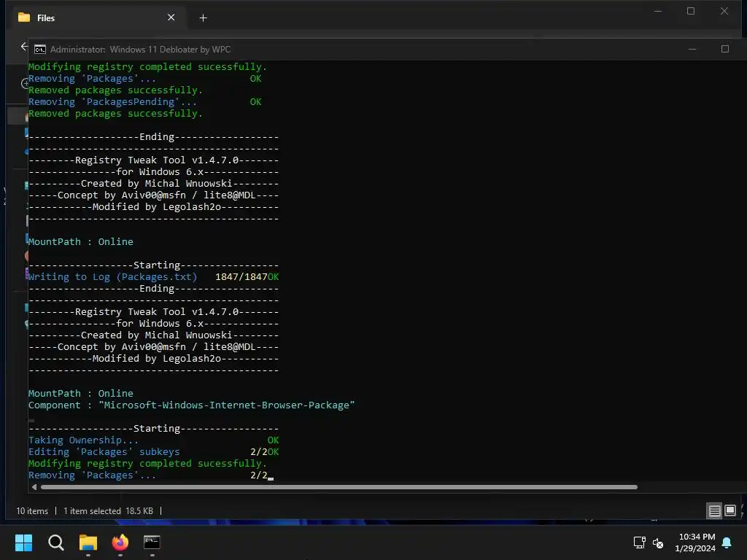The width and height of the screenshot is (747, 560).
Task: Click the left arrow of console scrollbar
Action: (34, 487)
